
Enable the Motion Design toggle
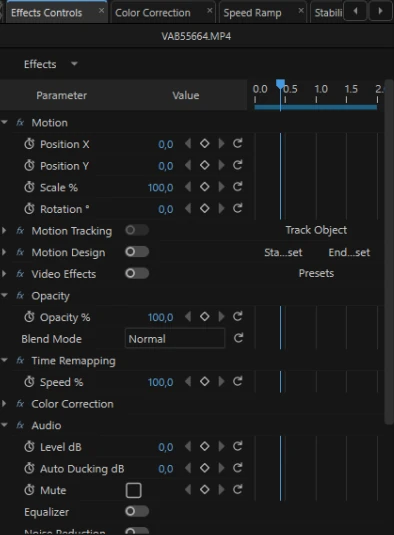tap(137, 252)
